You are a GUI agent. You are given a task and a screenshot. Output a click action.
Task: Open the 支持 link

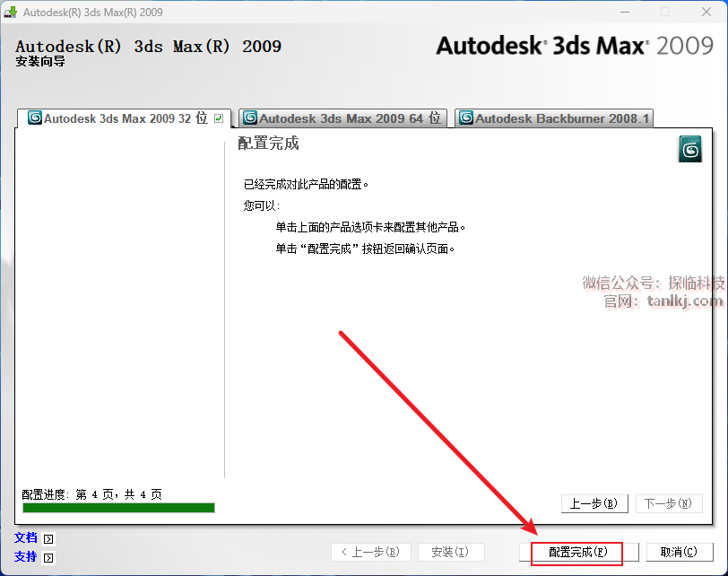25,557
